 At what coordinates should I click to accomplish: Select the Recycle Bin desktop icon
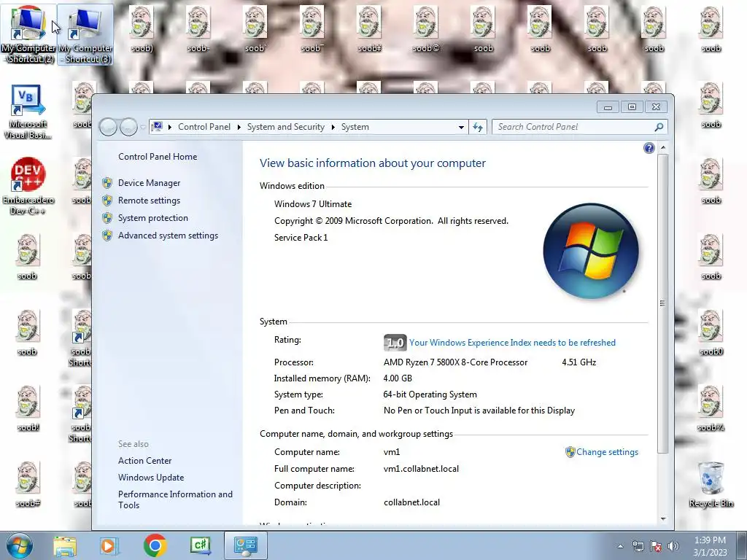pyautogui.click(x=711, y=484)
